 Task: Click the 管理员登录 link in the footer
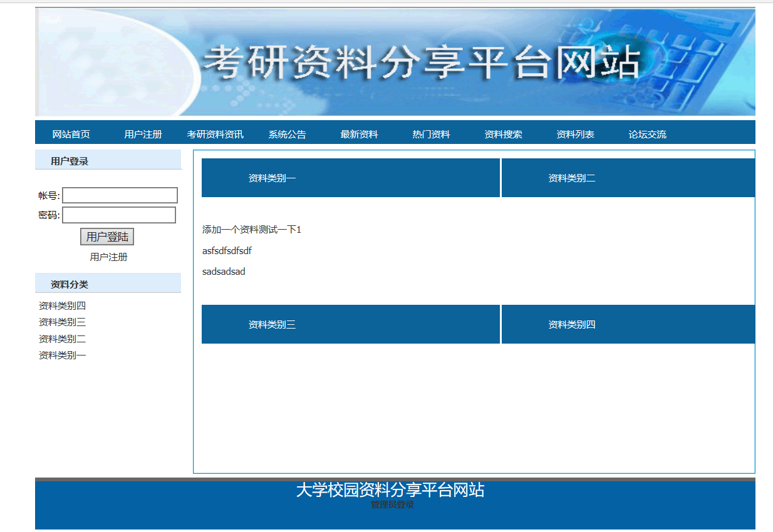[392, 504]
